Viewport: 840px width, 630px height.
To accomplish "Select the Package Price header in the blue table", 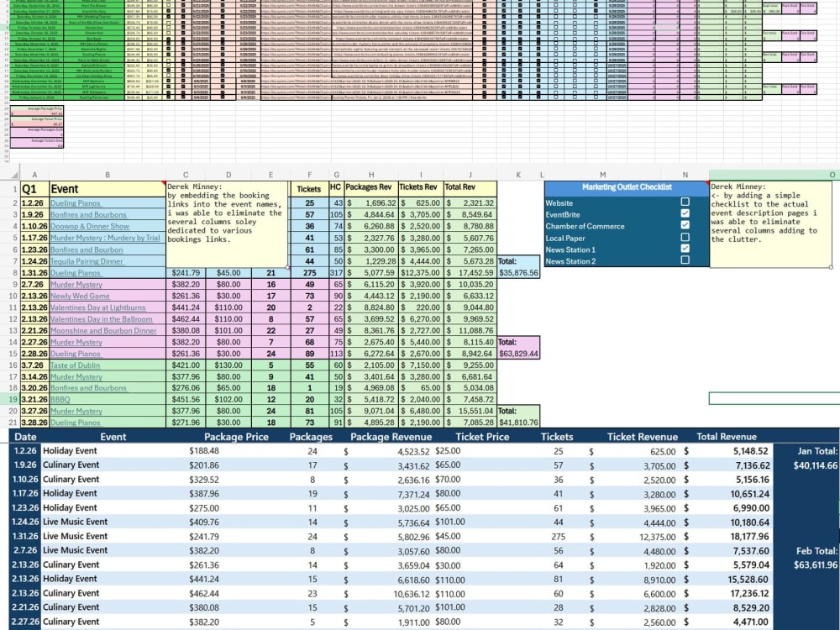I will (236, 437).
